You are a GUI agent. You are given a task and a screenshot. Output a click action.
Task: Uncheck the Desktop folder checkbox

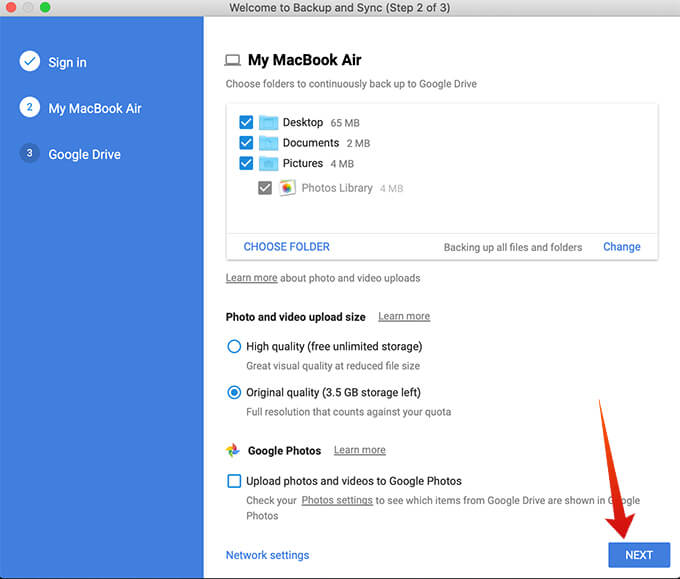click(x=246, y=123)
